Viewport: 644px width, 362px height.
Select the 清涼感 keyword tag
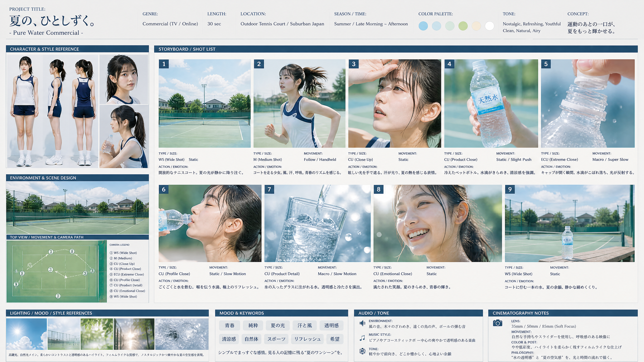point(229,339)
